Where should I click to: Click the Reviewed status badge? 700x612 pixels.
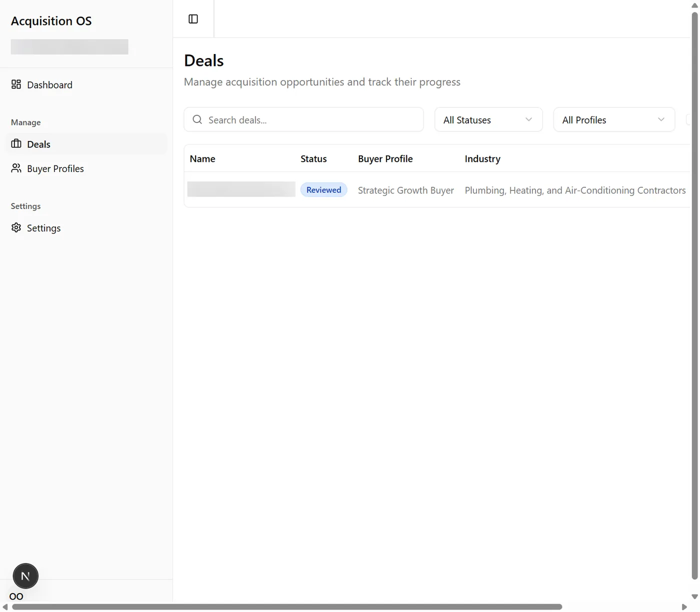(x=323, y=190)
